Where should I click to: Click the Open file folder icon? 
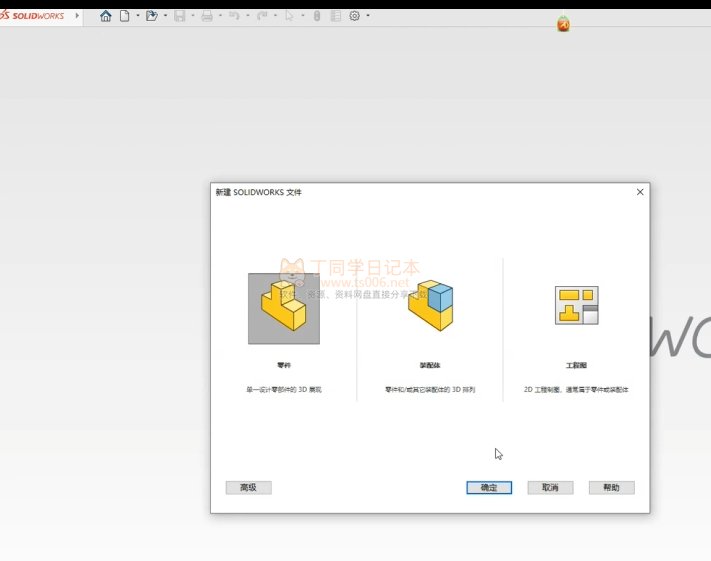[x=152, y=16]
